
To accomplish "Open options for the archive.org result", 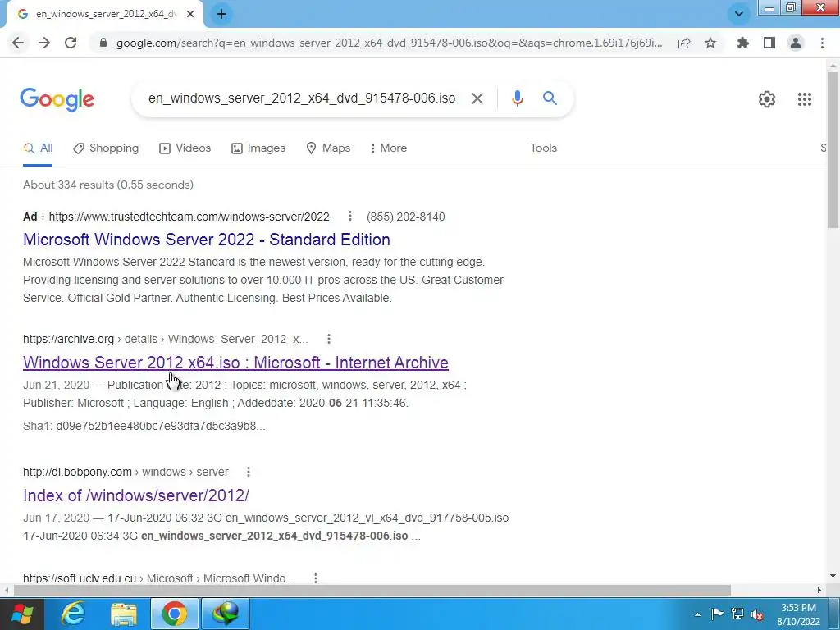I will [329, 339].
